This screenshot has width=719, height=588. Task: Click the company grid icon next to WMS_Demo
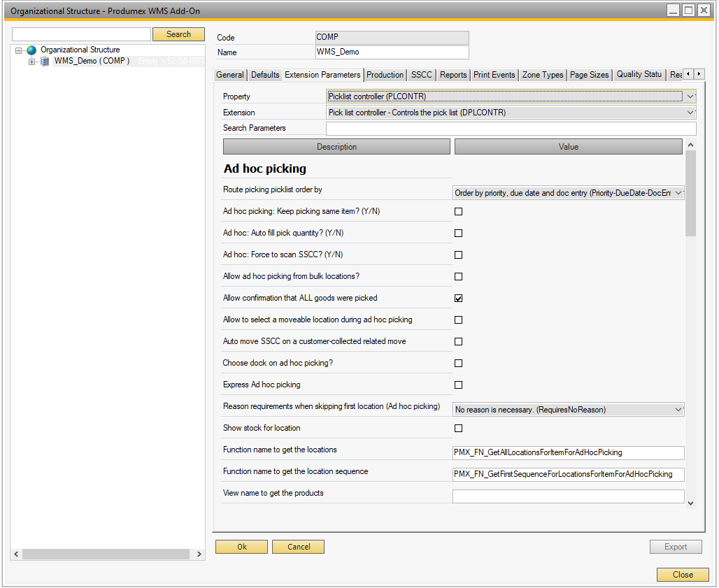click(45, 61)
